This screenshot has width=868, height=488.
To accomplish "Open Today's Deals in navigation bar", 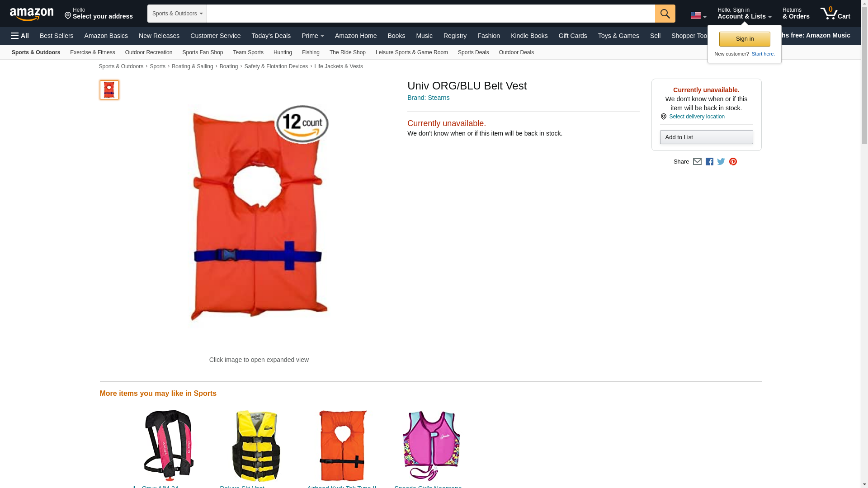I will 271,36.
